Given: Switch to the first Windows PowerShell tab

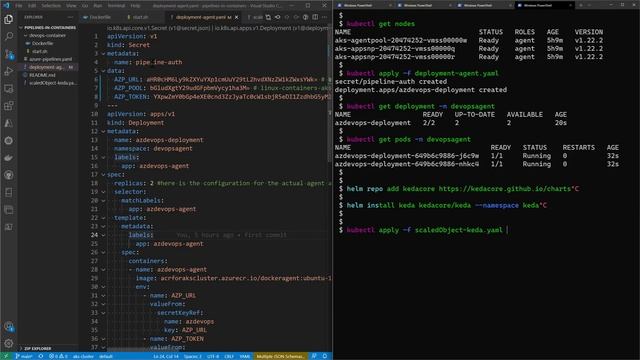Looking at the screenshot, I should 363,5.
